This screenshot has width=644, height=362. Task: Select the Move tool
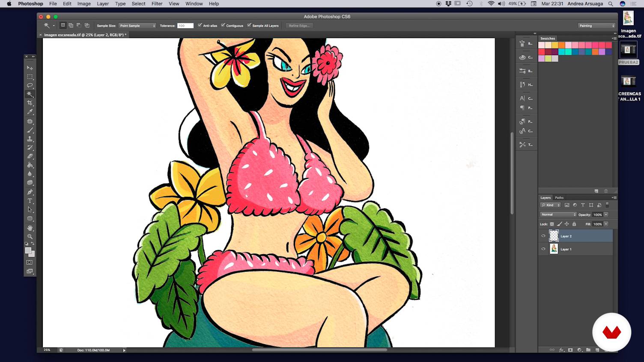pos(30,68)
